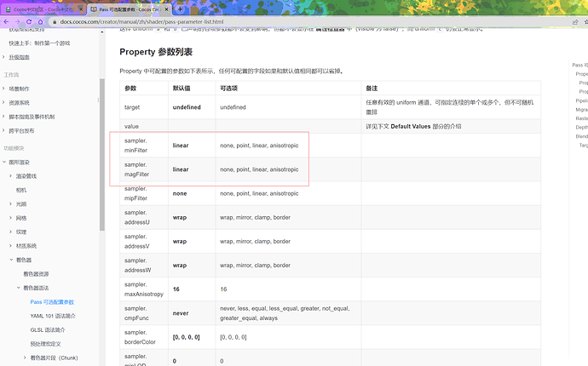
Task: Collapse the 着色器语法 tree item
Action: (x=19, y=288)
